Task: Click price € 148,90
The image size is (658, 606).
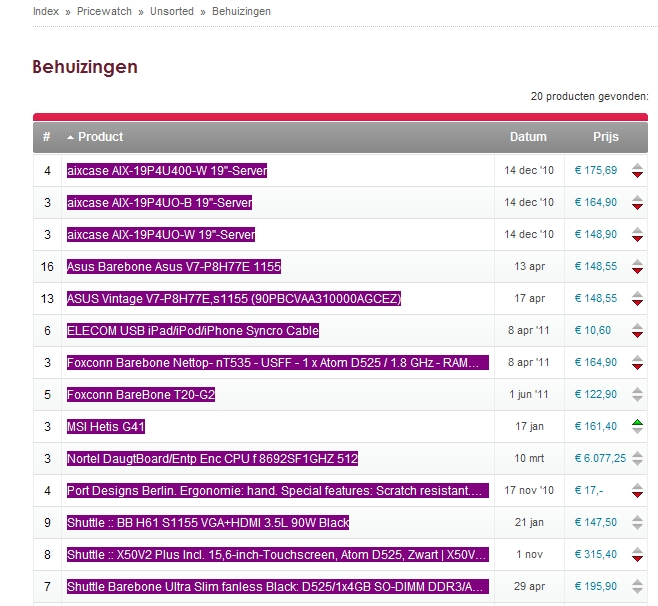Action: 595,234
